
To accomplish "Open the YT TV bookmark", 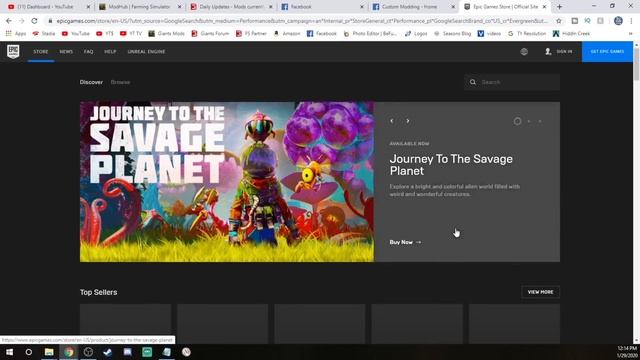I will click(131, 33).
